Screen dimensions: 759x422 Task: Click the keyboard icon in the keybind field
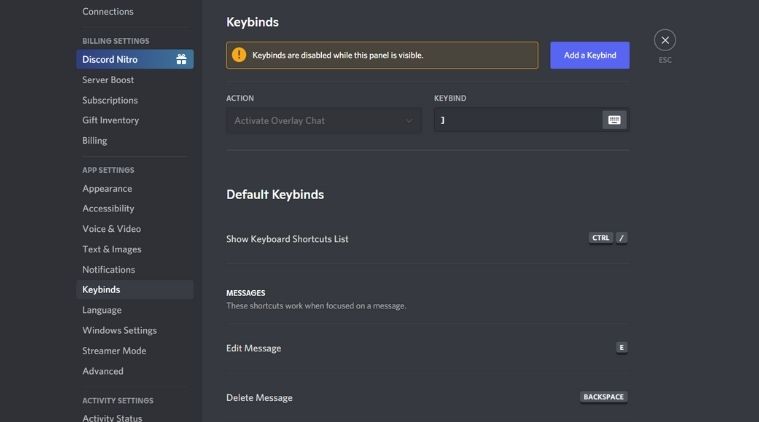point(614,120)
